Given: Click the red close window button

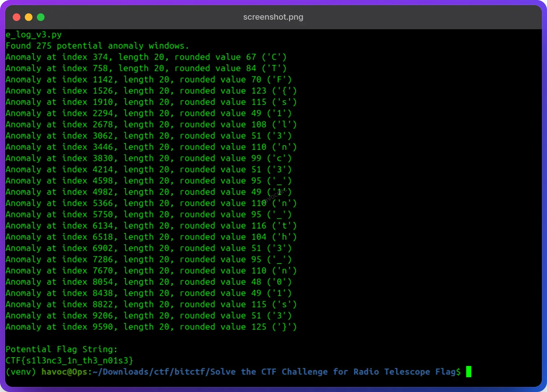Looking at the screenshot, I should coord(17,17).
